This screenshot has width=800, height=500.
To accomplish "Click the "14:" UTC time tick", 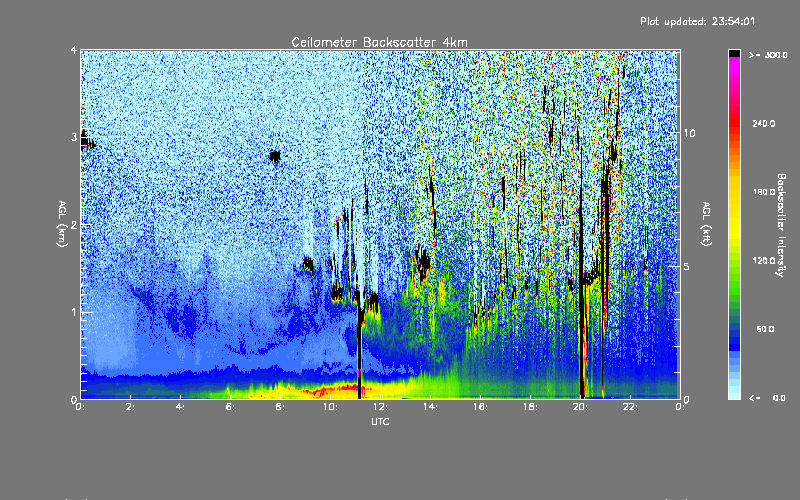I will 431,407.
